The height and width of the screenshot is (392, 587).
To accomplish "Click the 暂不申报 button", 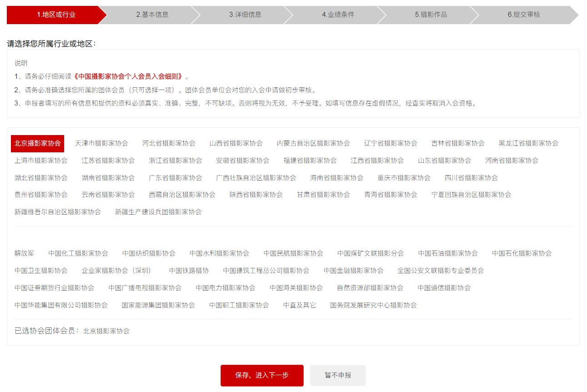I will (337, 376).
